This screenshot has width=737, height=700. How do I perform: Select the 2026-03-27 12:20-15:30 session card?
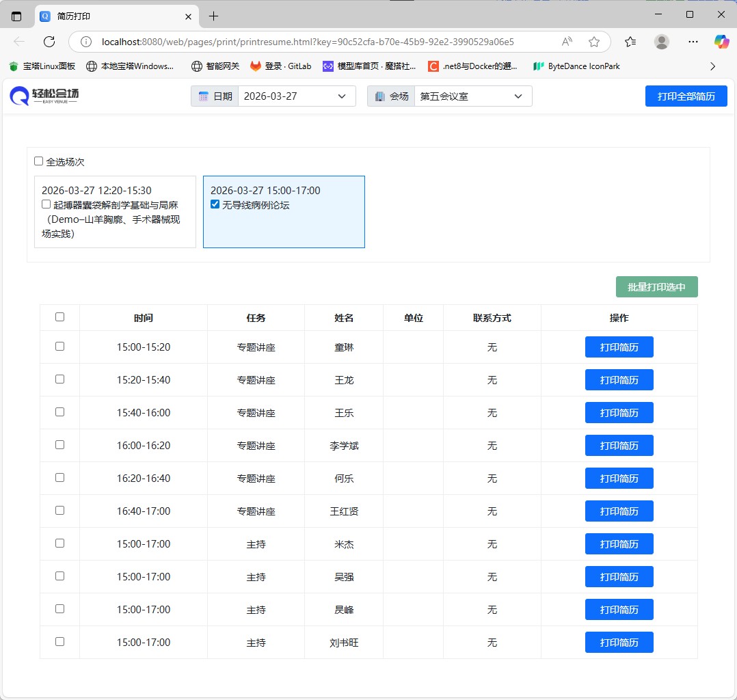pyautogui.click(x=115, y=211)
